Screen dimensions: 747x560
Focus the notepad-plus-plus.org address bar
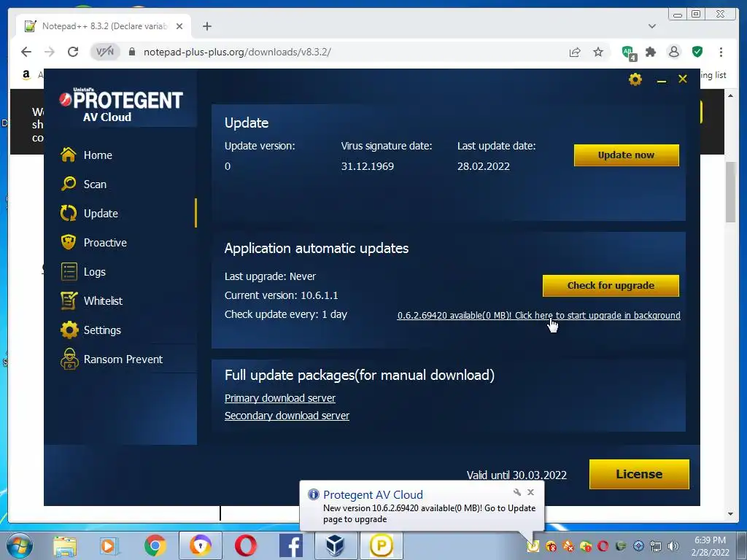coord(237,52)
